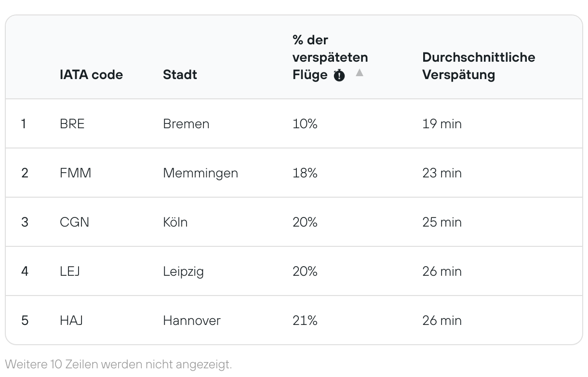Click Hannover's 21% delayed flights value
This screenshot has height=377, width=588.
305,321
